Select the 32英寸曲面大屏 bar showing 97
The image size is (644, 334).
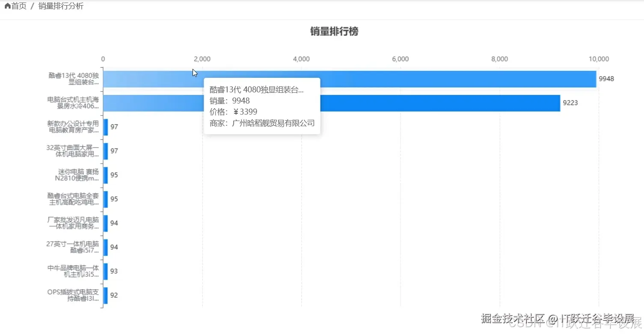click(106, 151)
